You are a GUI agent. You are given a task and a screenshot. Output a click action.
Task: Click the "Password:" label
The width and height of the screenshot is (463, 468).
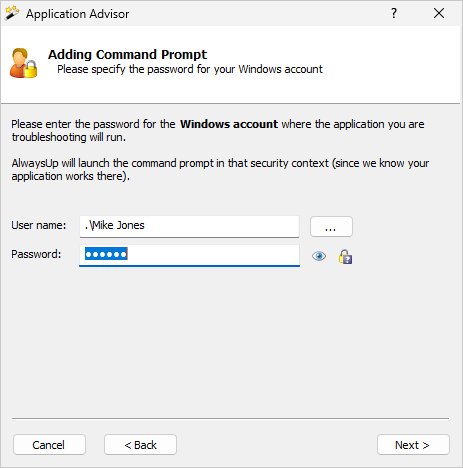click(36, 254)
